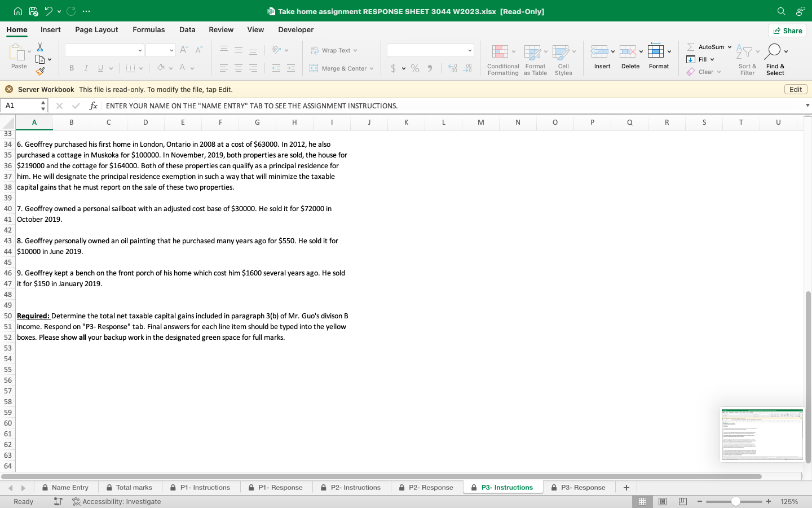Screen dimensions: 812x508
Task: Click the Edit button in the read-only banner
Action: pos(795,89)
